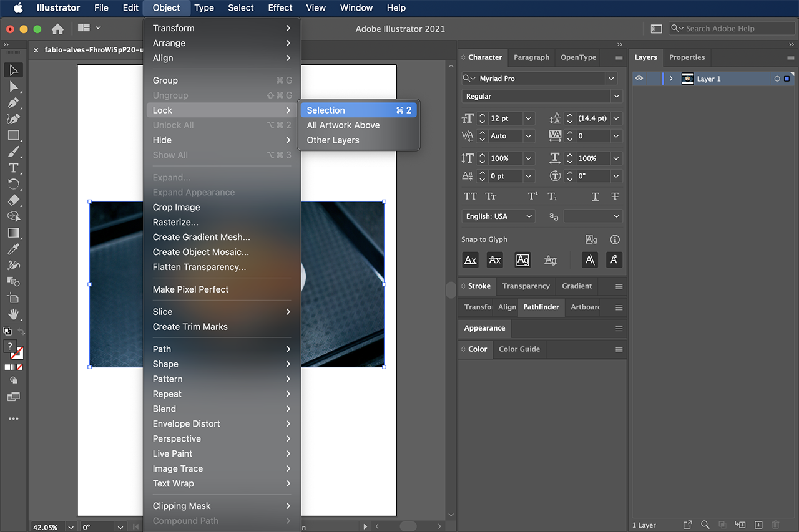Select the Curvature tool

tap(13, 118)
